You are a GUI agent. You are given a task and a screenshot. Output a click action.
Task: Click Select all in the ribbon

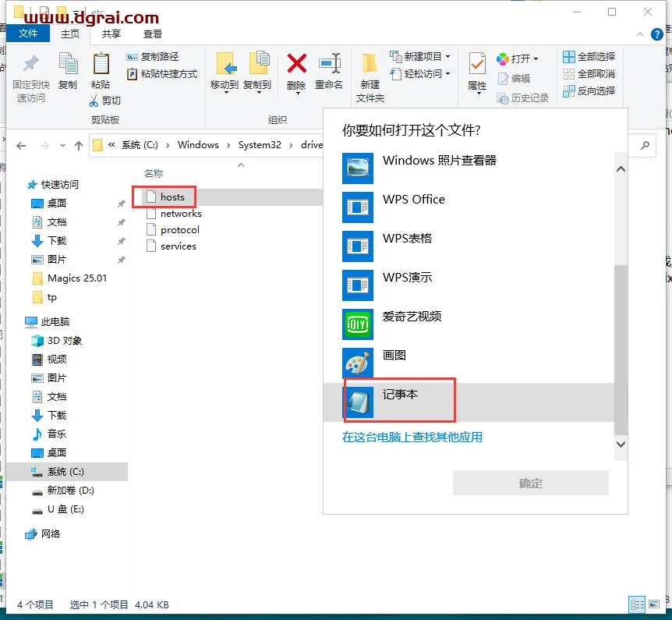[x=589, y=57]
